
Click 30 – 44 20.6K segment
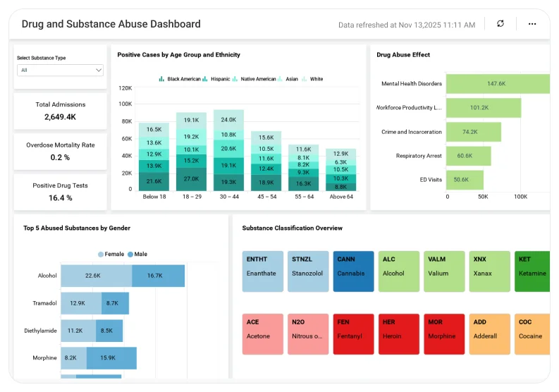tap(228, 149)
